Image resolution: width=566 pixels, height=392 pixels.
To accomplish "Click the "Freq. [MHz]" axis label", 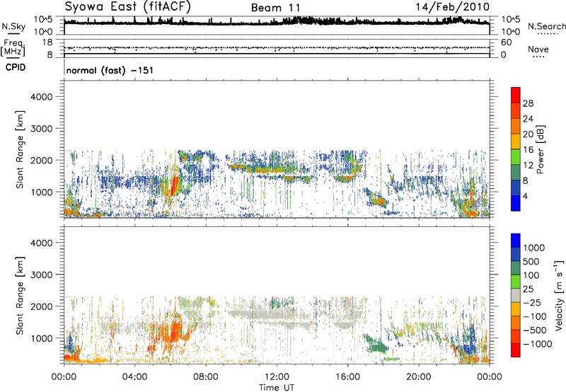I will pos(13,48).
